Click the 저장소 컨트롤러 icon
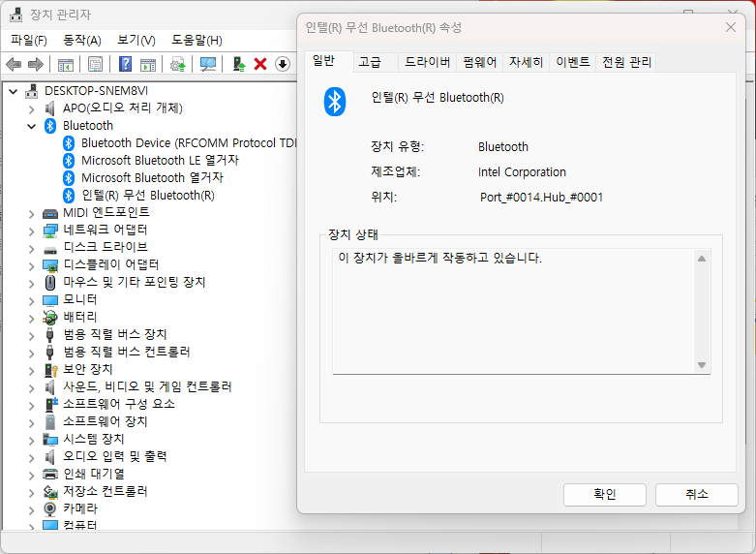This screenshot has height=554, width=756. (x=50, y=492)
